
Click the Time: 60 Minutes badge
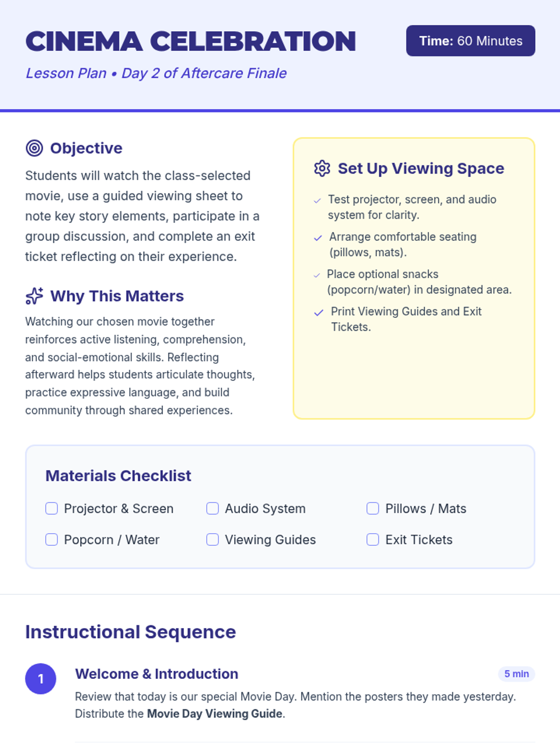(470, 41)
